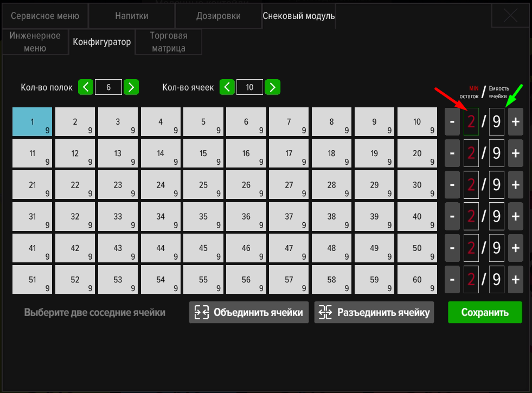Click the shelf count input field
This screenshot has width=532, height=393.
[108, 87]
